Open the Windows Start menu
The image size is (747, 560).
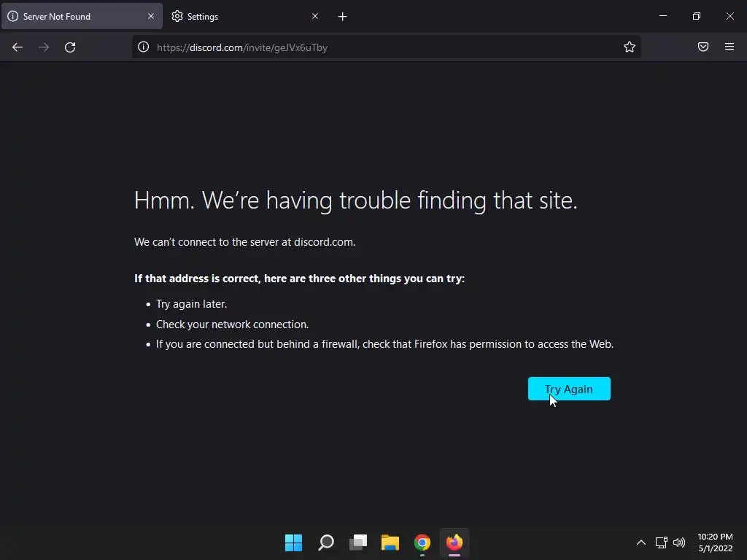pyautogui.click(x=293, y=542)
